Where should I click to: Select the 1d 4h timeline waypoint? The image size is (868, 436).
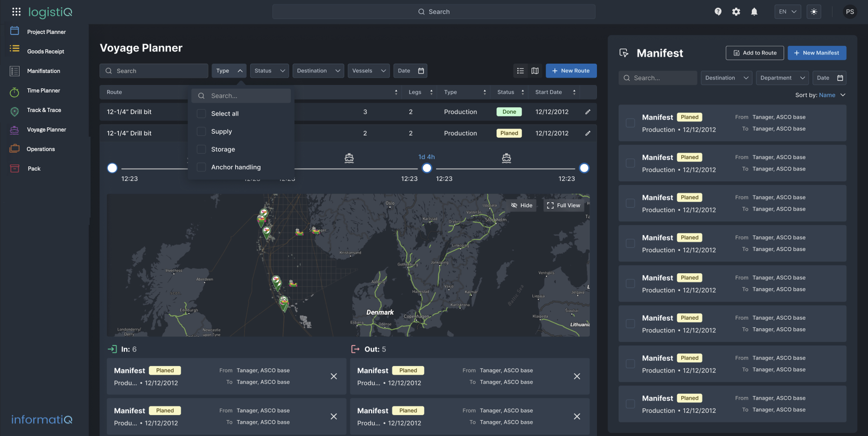[426, 168]
